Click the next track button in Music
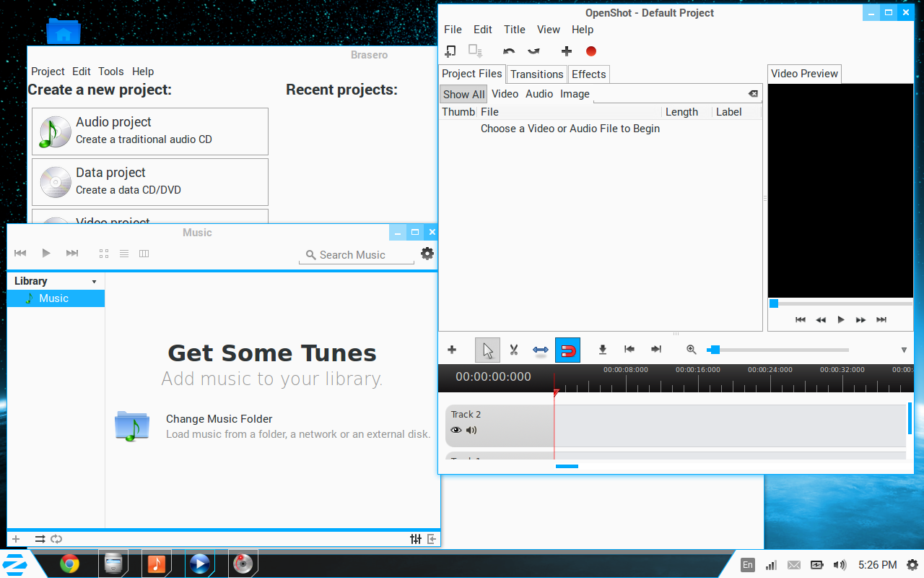The width and height of the screenshot is (924, 578). (72, 253)
